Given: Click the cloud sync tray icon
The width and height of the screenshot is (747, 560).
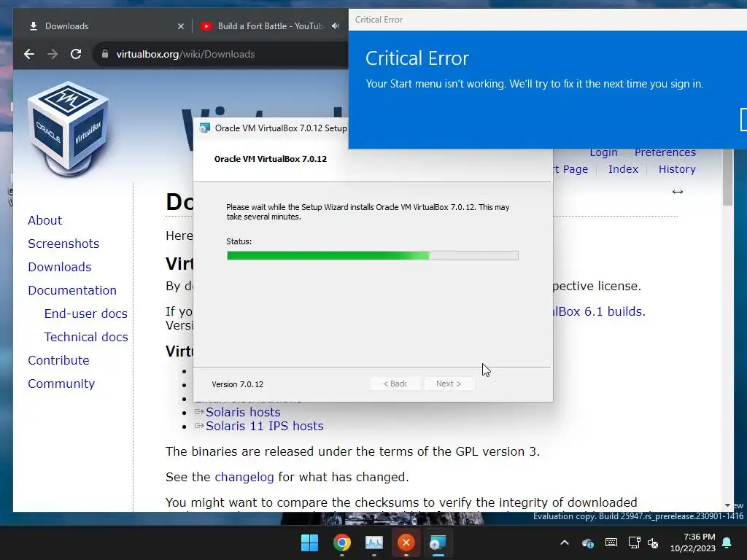Looking at the screenshot, I should (x=588, y=542).
